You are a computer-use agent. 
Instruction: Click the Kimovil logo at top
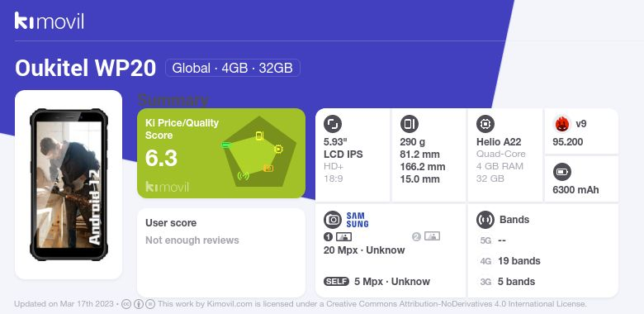click(50, 21)
